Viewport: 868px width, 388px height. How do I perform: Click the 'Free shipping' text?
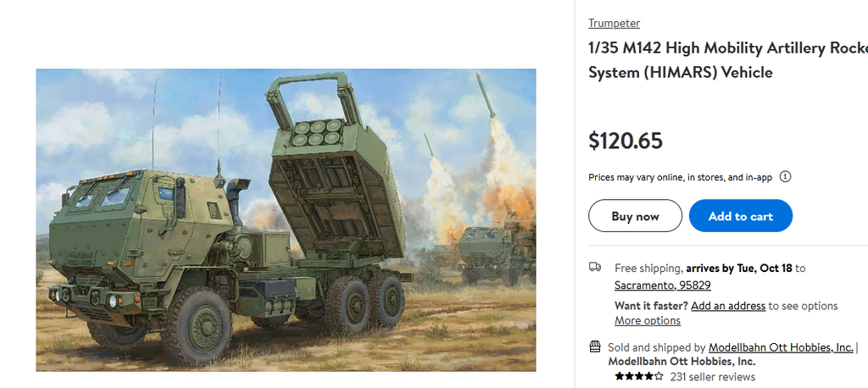(x=648, y=268)
